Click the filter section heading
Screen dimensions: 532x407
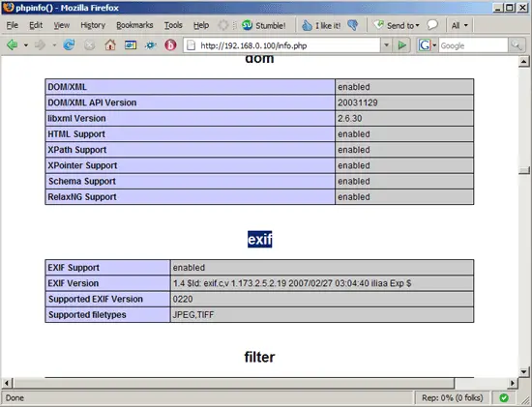click(x=259, y=357)
